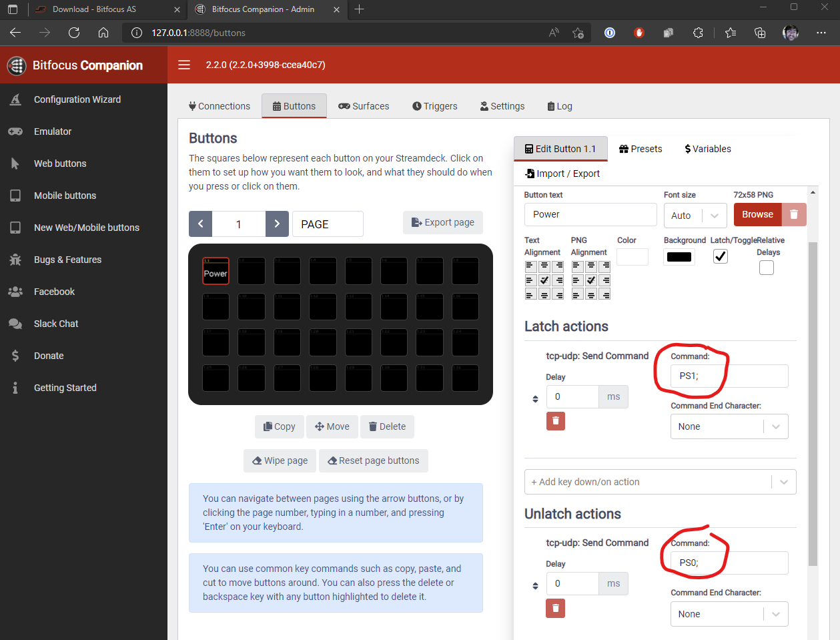Click the browser home icon
The width and height of the screenshot is (840, 640).
pyautogui.click(x=103, y=33)
